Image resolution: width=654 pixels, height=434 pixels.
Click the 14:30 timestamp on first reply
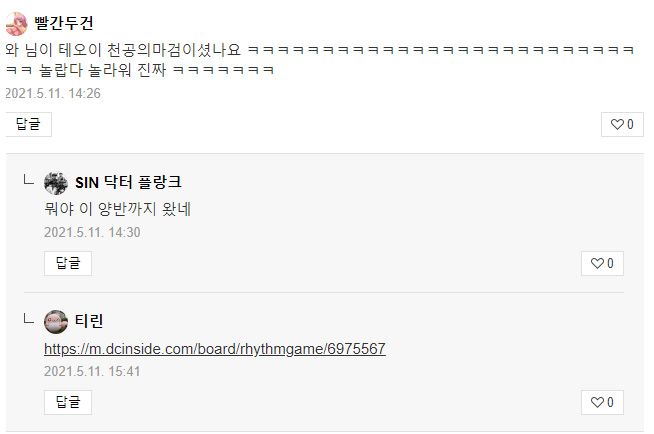pos(92,232)
